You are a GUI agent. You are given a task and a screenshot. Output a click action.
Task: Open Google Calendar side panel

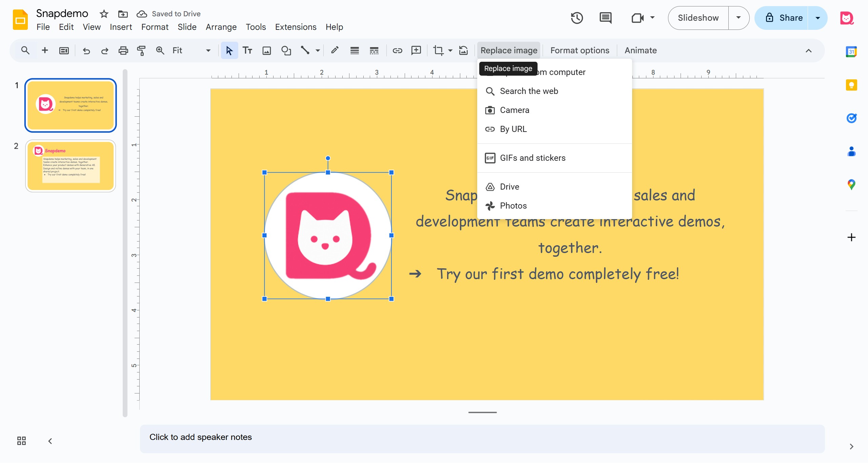coord(851,52)
